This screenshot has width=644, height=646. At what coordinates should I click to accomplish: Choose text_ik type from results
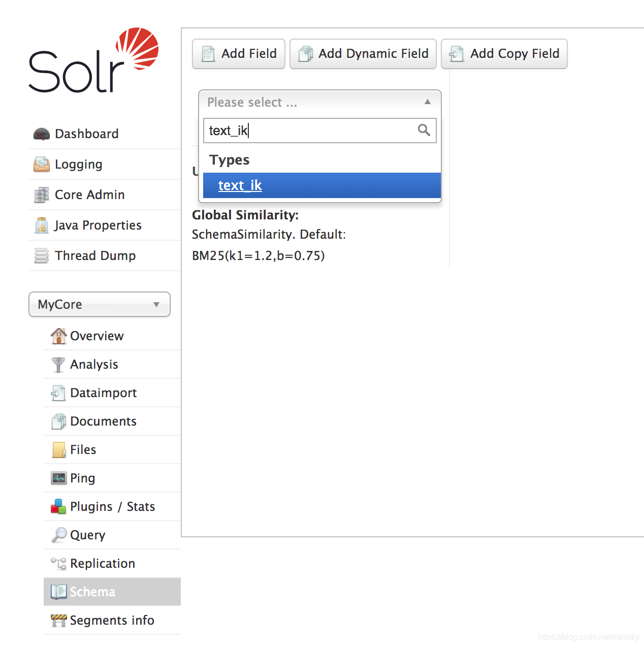coord(322,185)
